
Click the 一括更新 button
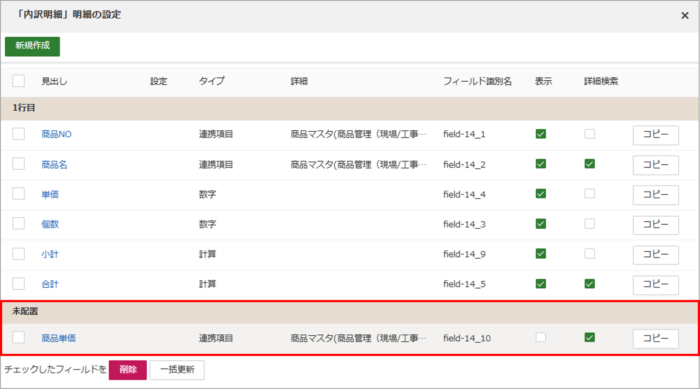(177, 370)
